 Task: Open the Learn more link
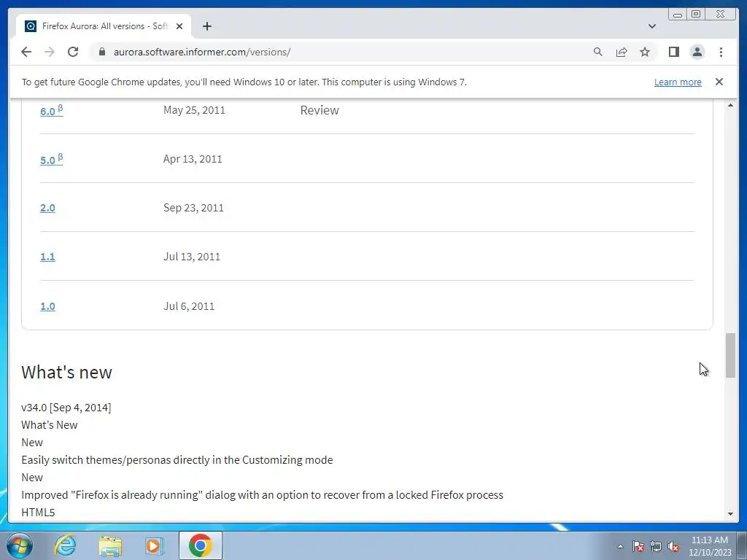[678, 82]
